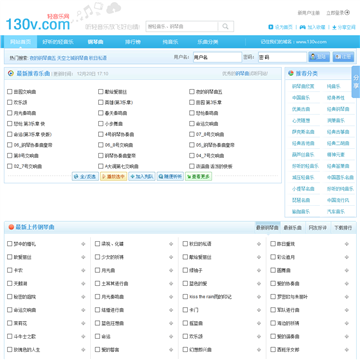Image resolution: width=360 pixels, height=360 pixels.
Task: Switch to the 网友好评 tab
Action: pyautogui.click(x=318, y=228)
